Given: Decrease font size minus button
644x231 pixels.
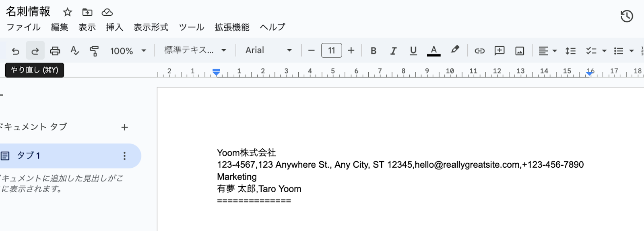Looking at the screenshot, I should pos(311,50).
